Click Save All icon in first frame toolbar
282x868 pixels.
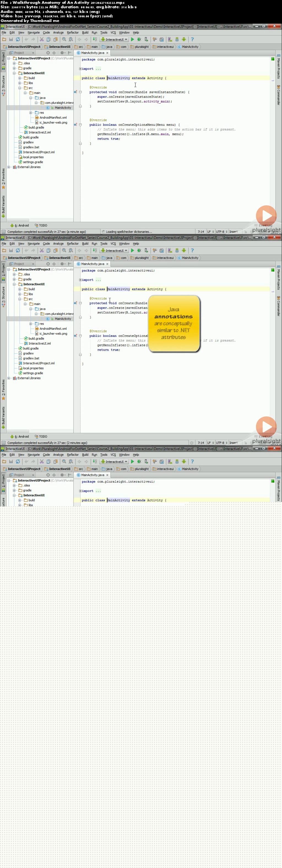tap(11, 39)
